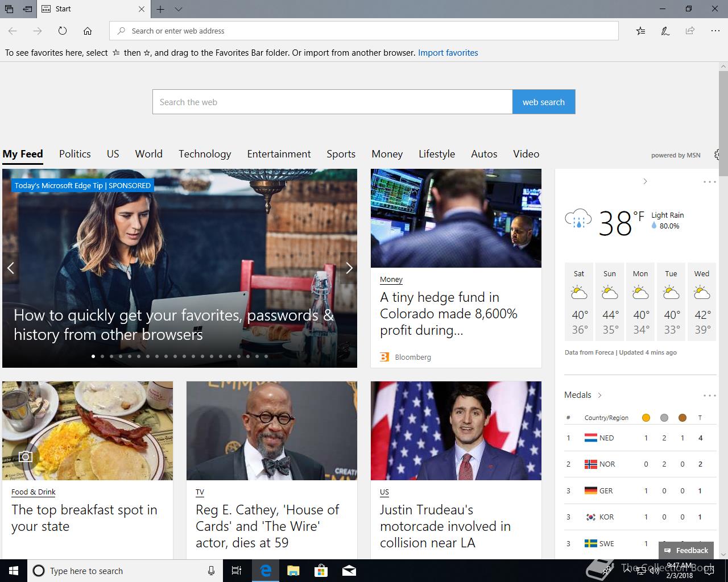This screenshot has height=582, width=728.
Task: Switch to the Money tab
Action: tap(387, 154)
